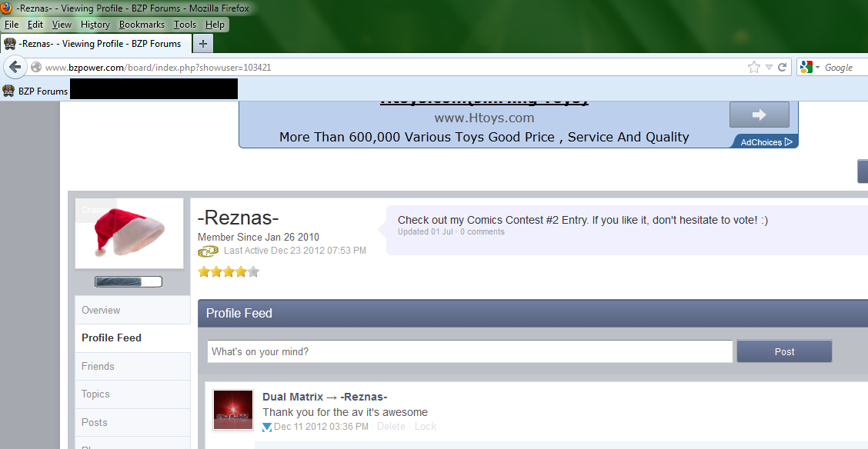Click the Santa hat profile avatar

click(x=129, y=234)
